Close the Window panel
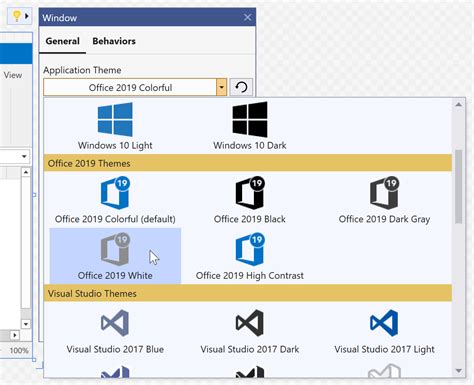This screenshot has height=385, width=474. click(248, 17)
